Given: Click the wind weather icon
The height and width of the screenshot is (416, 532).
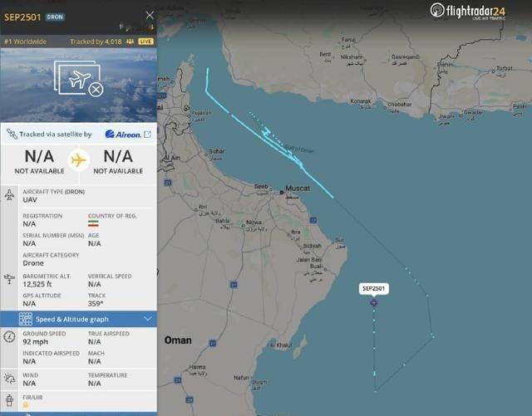Looking at the screenshot, I should point(9,379).
